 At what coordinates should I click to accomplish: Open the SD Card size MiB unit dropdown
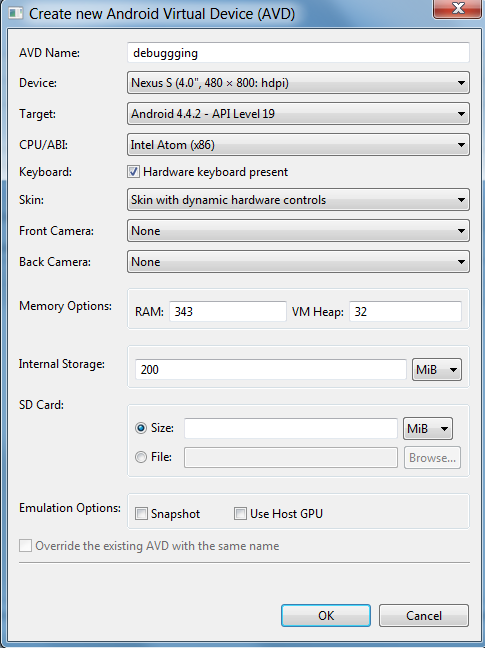[428, 429]
